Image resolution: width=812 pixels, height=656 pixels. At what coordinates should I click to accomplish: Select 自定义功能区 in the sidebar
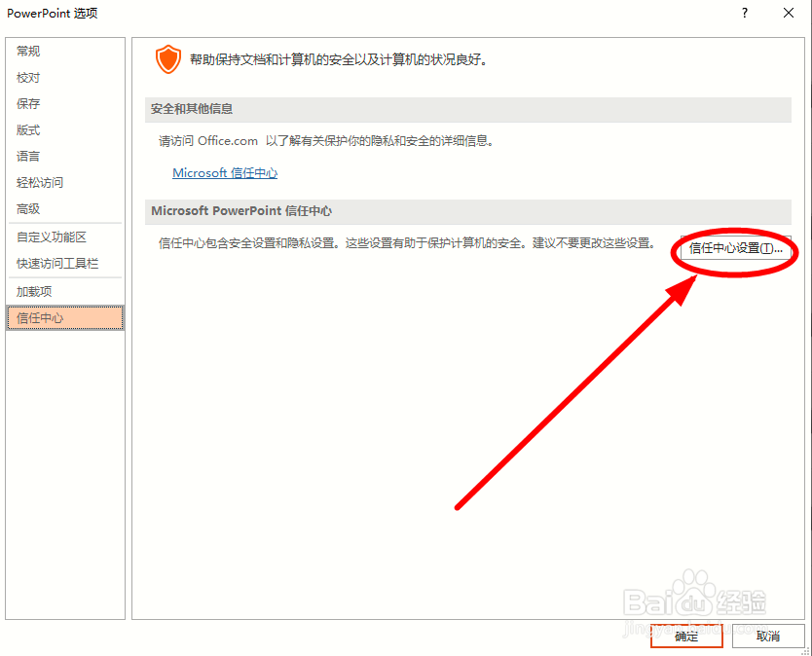[64, 237]
